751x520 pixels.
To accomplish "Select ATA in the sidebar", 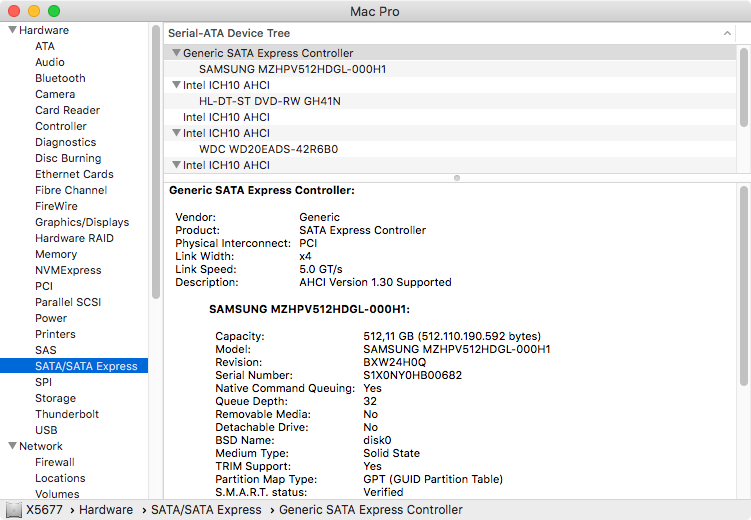I will point(45,46).
